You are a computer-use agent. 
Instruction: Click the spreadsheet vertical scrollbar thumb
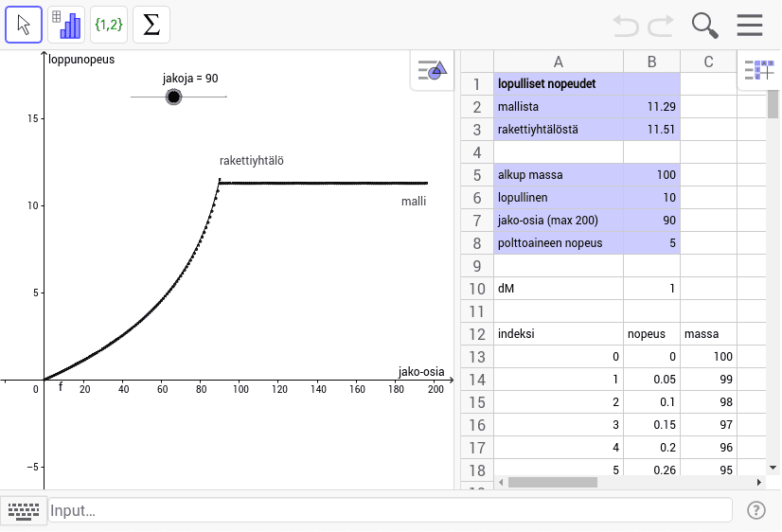(773, 104)
